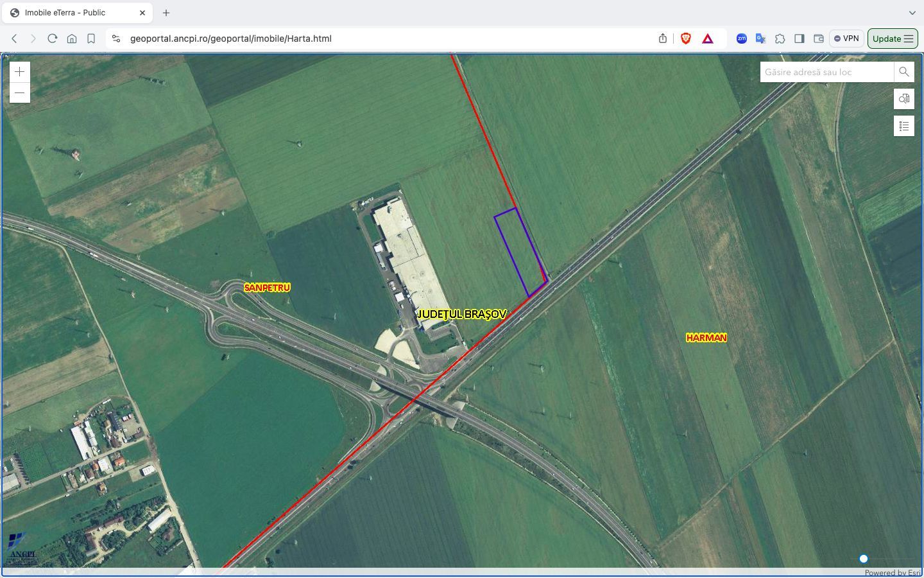Click the 'Powered by Esri' link
The width and height of the screenshot is (924, 578).
889,572
